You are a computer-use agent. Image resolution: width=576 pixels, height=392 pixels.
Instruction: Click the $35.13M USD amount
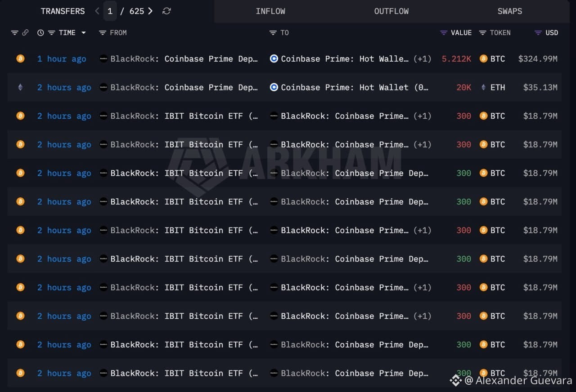[540, 88]
